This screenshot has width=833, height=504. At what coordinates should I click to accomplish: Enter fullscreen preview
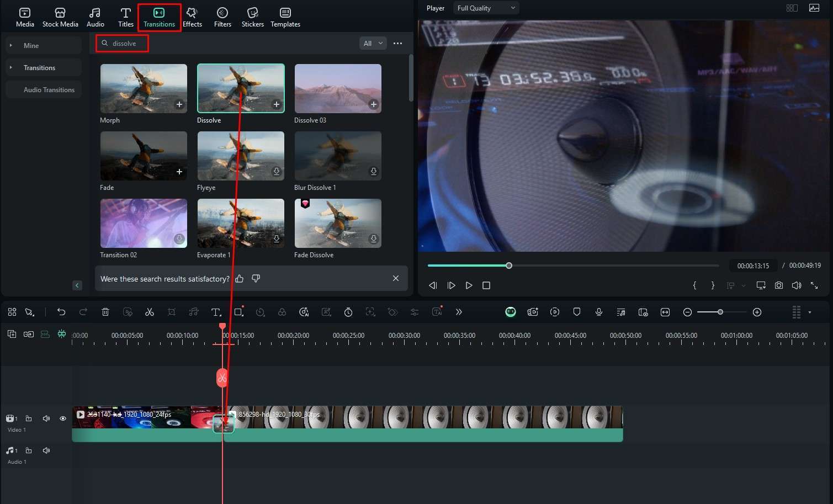(814, 285)
